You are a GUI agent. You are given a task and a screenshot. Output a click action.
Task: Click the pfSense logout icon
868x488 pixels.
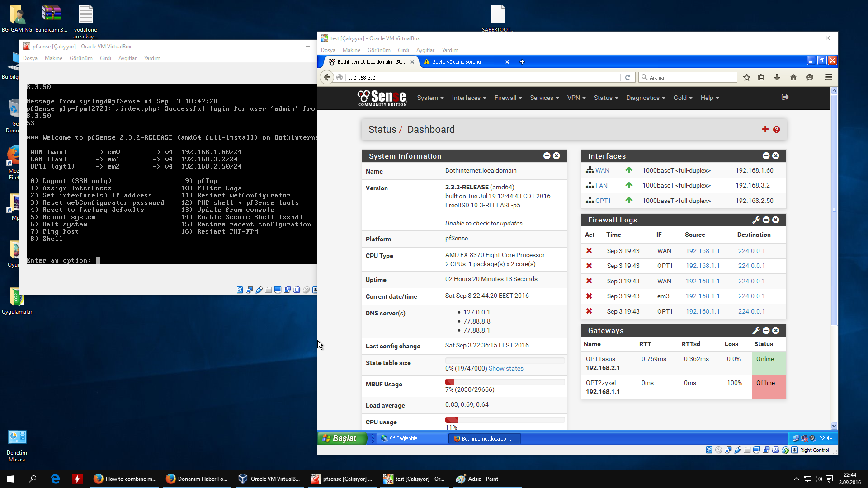pos(785,97)
